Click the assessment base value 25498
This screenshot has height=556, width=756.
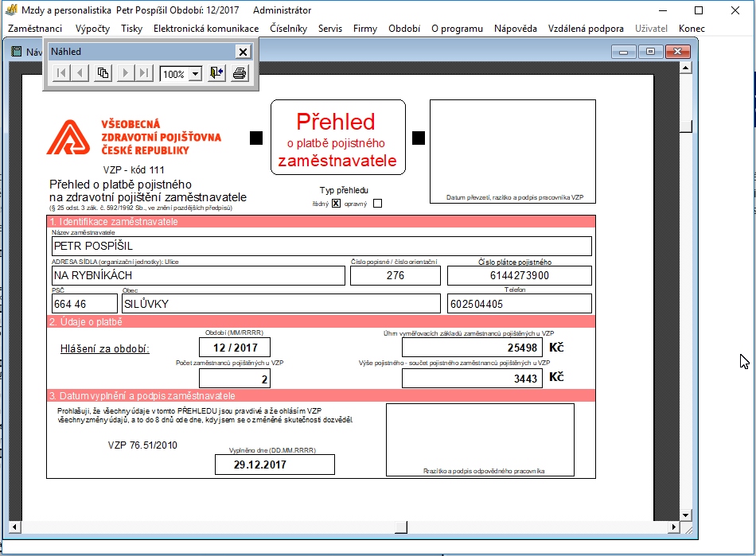pyautogui.click(x=472, y=348)
